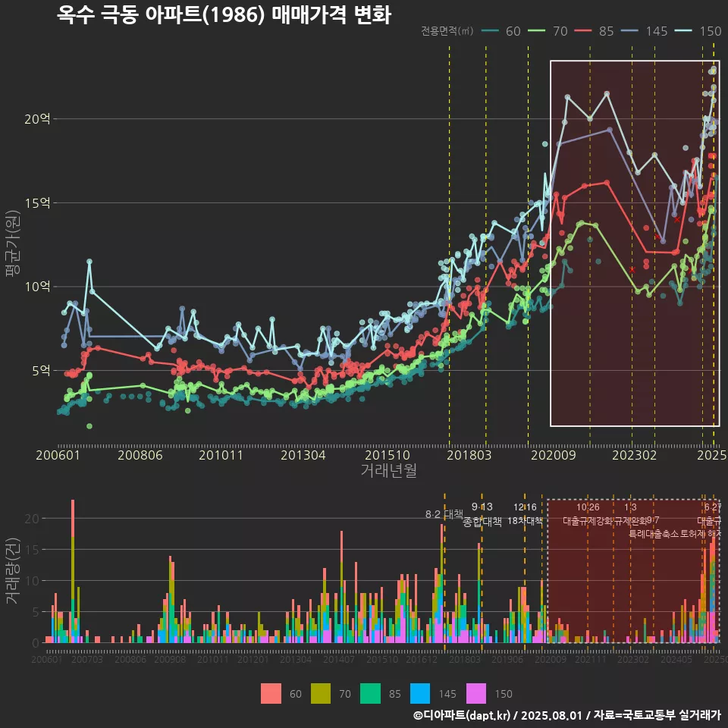728x728 pixels.
Task: Click the volume chart y-axis label 20
Action: [32, 519]
